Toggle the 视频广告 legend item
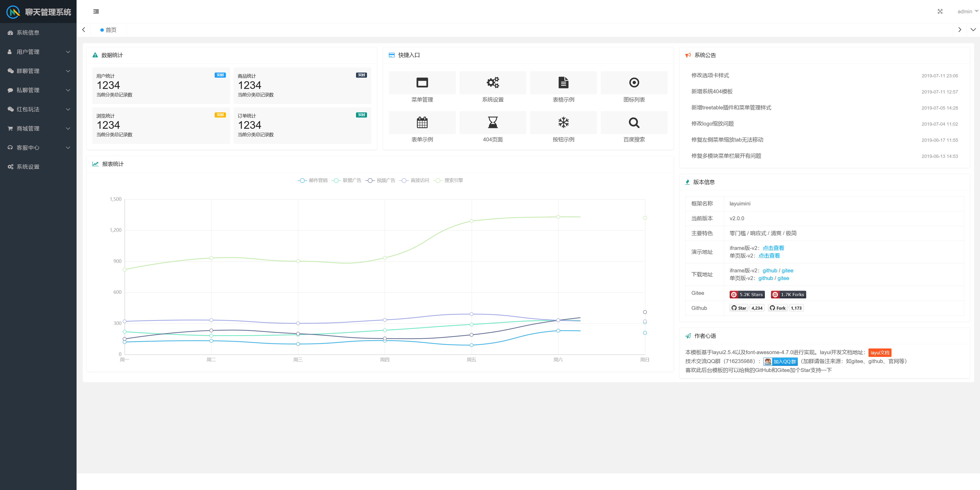The width and height of the screenshot is (980, 490). pyautogui.click(x=381, y=180)
